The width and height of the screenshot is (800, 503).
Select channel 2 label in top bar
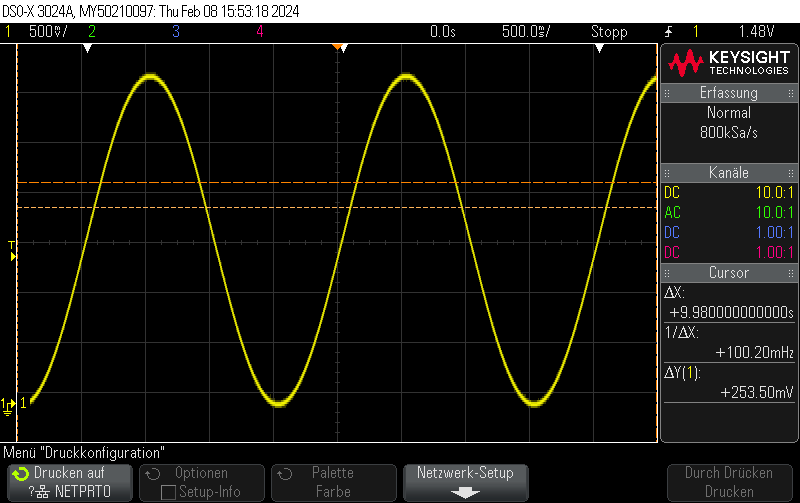click(92, 32)
